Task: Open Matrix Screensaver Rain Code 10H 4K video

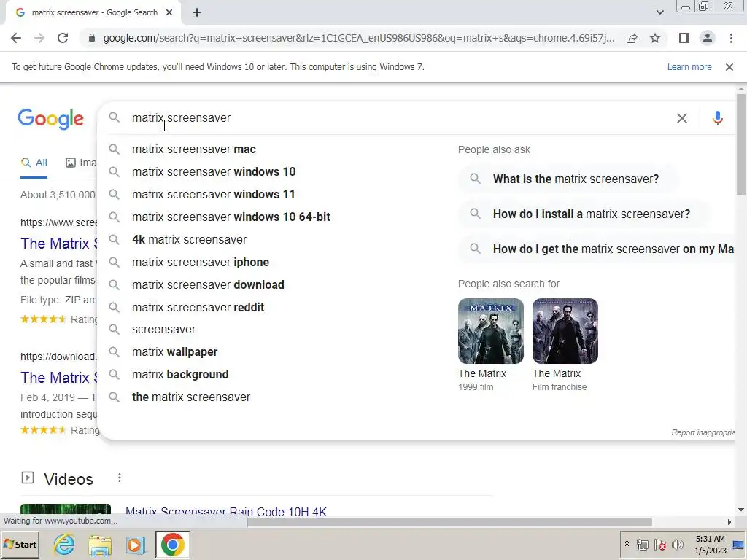Action: (x=226, y=512)
